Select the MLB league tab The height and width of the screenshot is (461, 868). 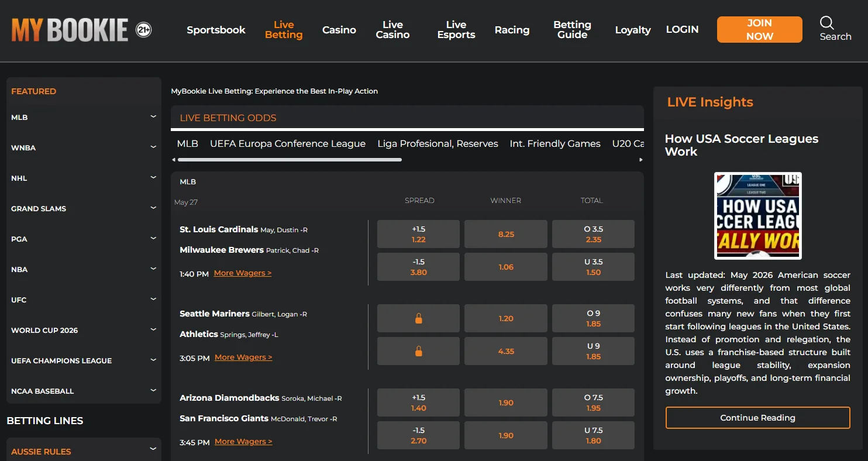(x=188, y=143)
